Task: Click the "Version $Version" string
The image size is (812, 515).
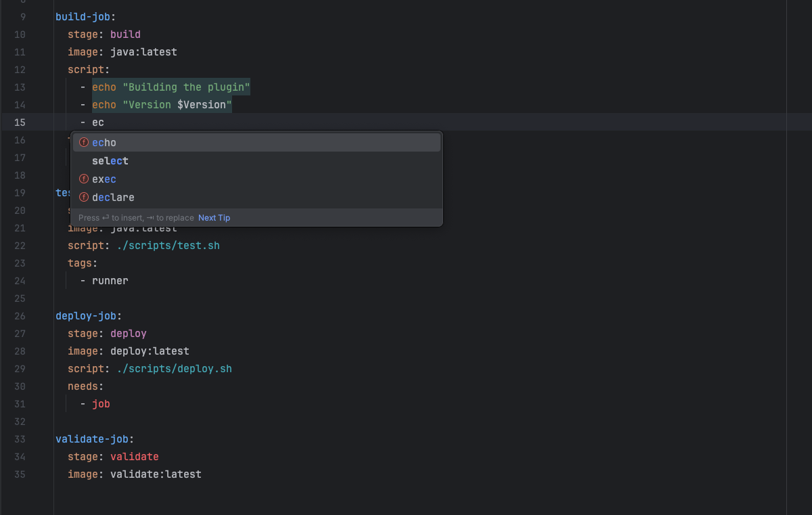Action: click(x=177, y=105)
